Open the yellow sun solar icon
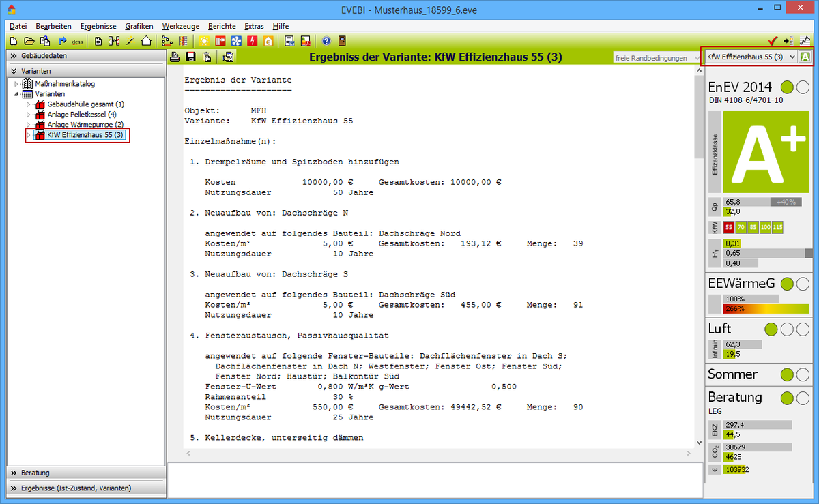Image resolution: width=819 pixels, height=504 pixels. pos(204,41)
